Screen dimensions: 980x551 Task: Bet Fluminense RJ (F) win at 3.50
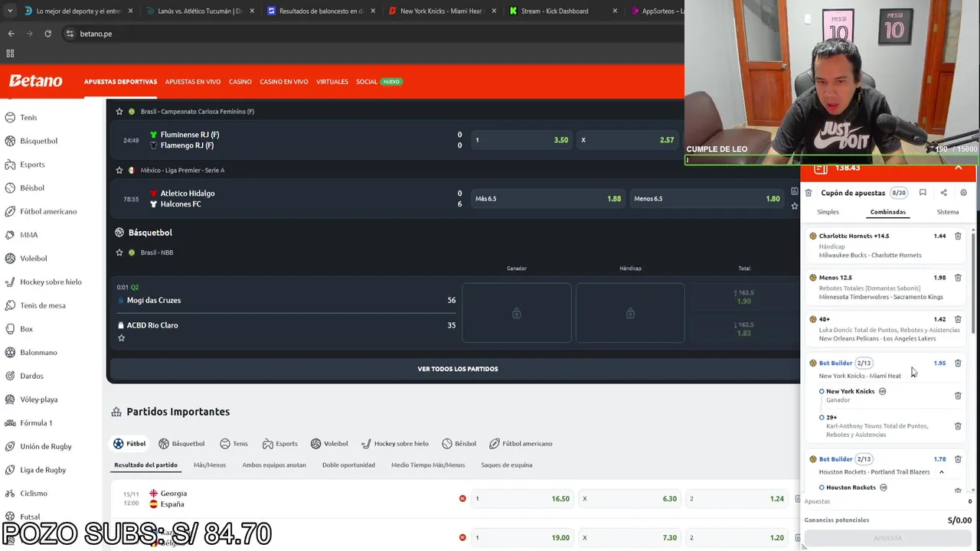click(521, 140)
